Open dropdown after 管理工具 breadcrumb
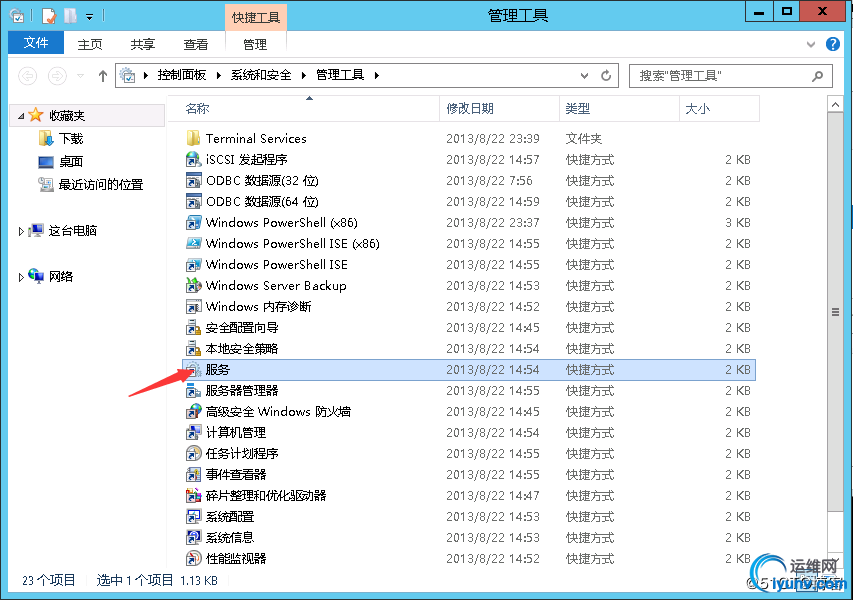853x600 pixels. pos(376,76)
